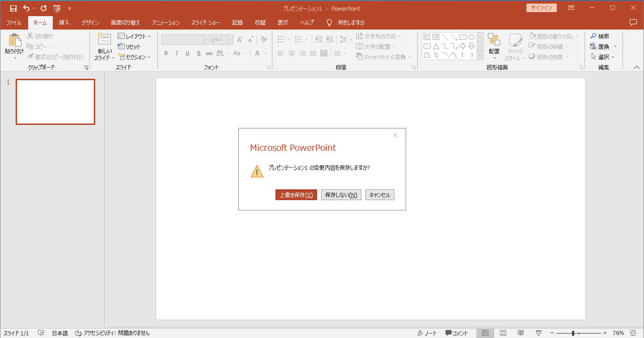Click the New Slide icon
644x338 pixels.
tap(104, 39)
